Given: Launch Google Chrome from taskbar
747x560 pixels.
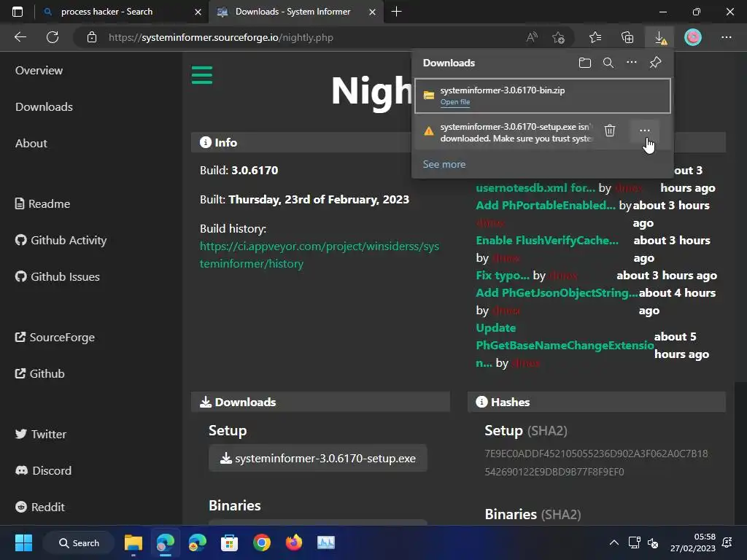Looking at the screenshot, I should tap(262, 542).
